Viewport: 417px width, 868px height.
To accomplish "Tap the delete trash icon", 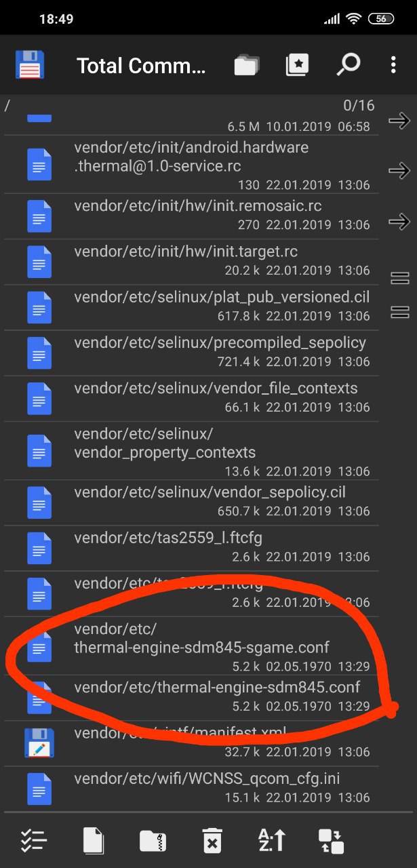I will (x=212, y=841).
